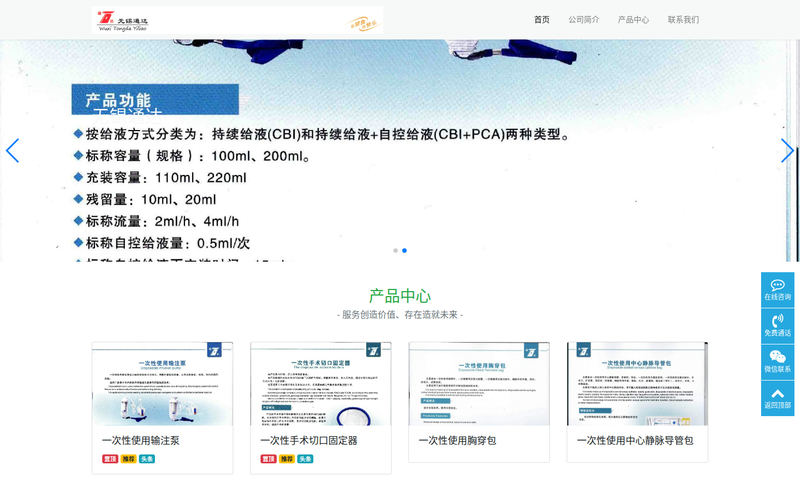800x500 pixels.
Task: Click teal 头条 tag under 手术切口固定器
Action: coord(305,459)
